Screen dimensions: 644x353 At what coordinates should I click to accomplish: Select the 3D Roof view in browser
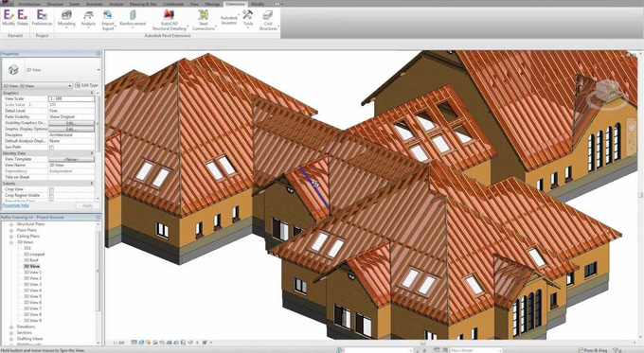pos(31,260)
